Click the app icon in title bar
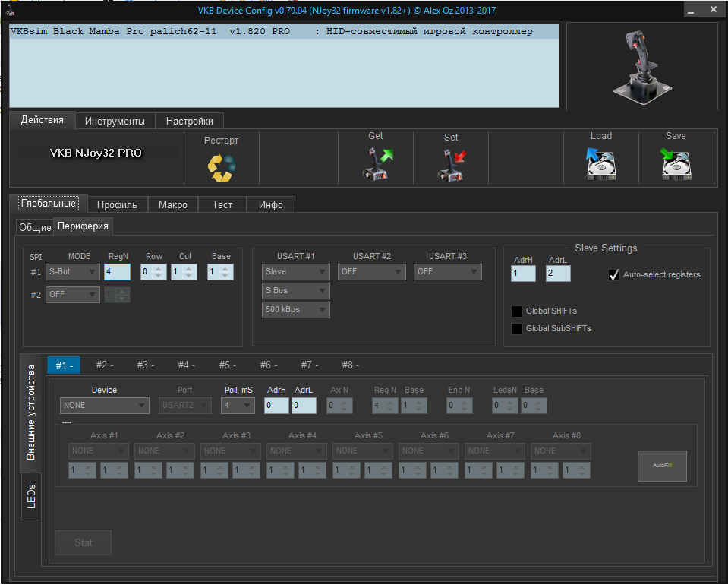 click(9, 10)
